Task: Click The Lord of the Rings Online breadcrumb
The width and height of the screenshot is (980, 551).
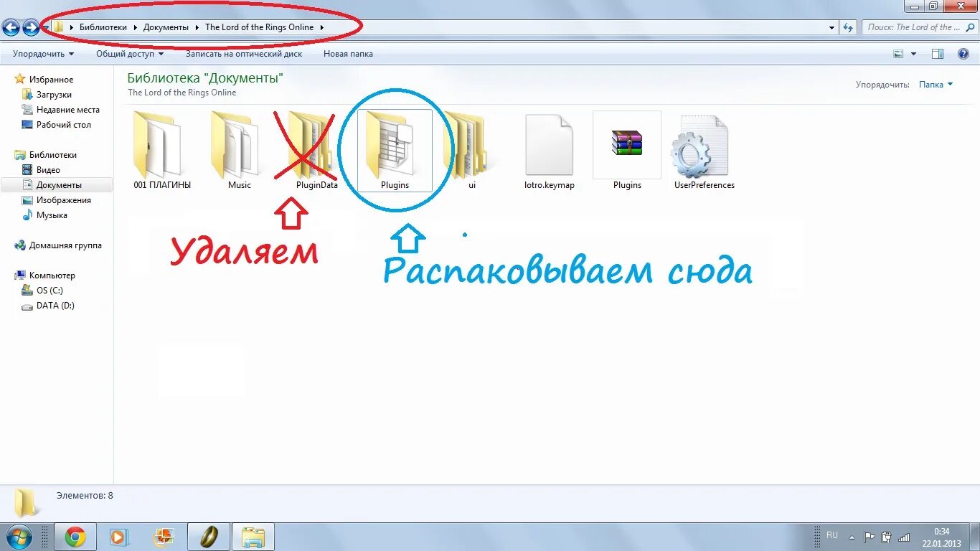Action: click(259, 27)
